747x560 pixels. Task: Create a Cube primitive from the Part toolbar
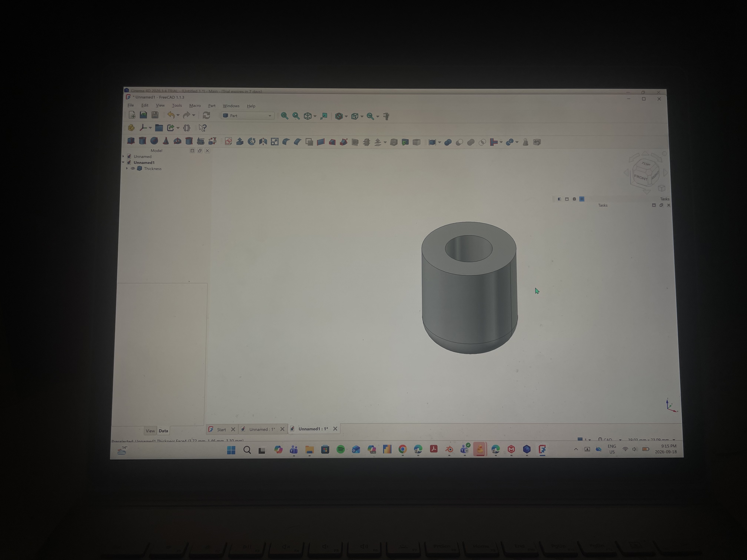pyautogui.click(x=131, y=141)
